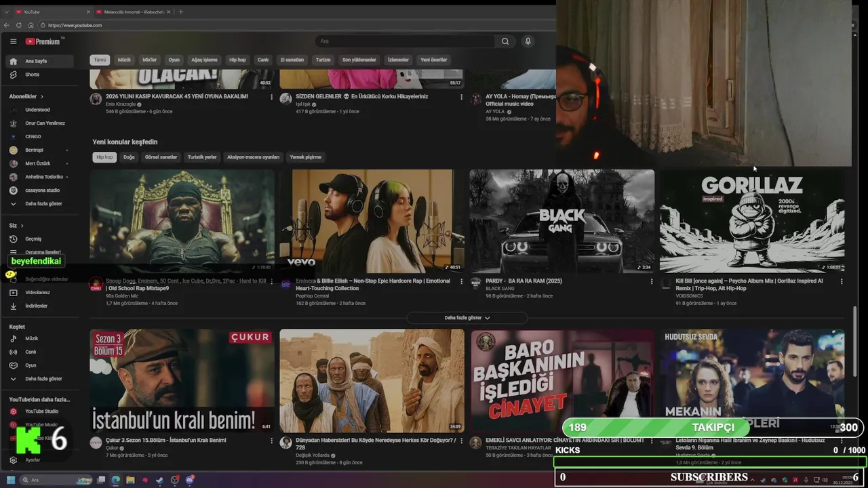Open the YouTube hamburger guide menu
Screen dimensions: 868x488
(x=13, y=41)
